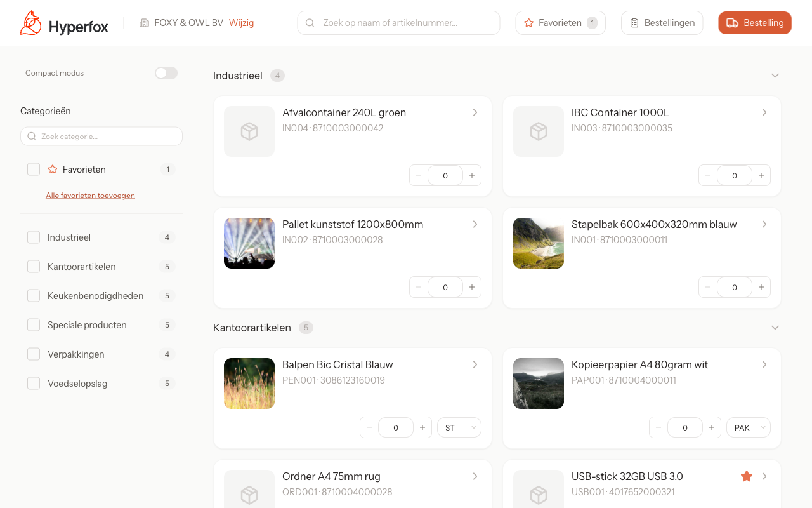Open details arrow for IBC Container 1000L
812x508 pixels.
pyautogui.click(x=764, y=112)
